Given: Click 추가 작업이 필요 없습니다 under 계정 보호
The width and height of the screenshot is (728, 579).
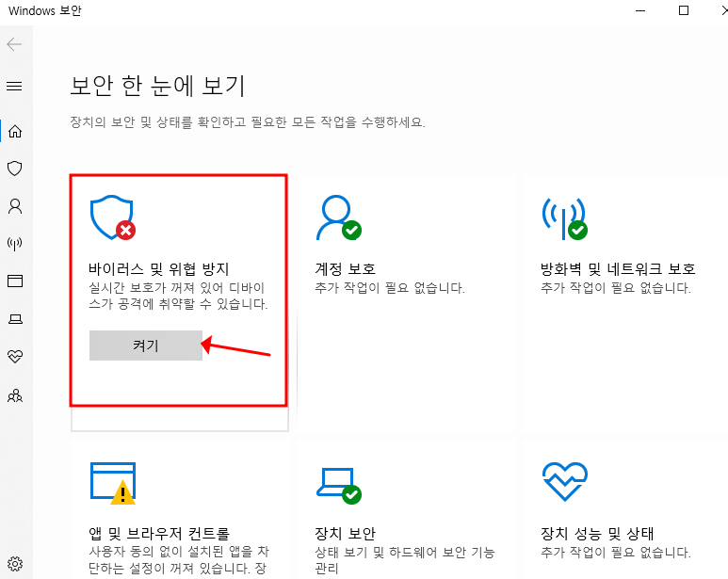Looking at the screenshot, I should click(x=390, y=288).
